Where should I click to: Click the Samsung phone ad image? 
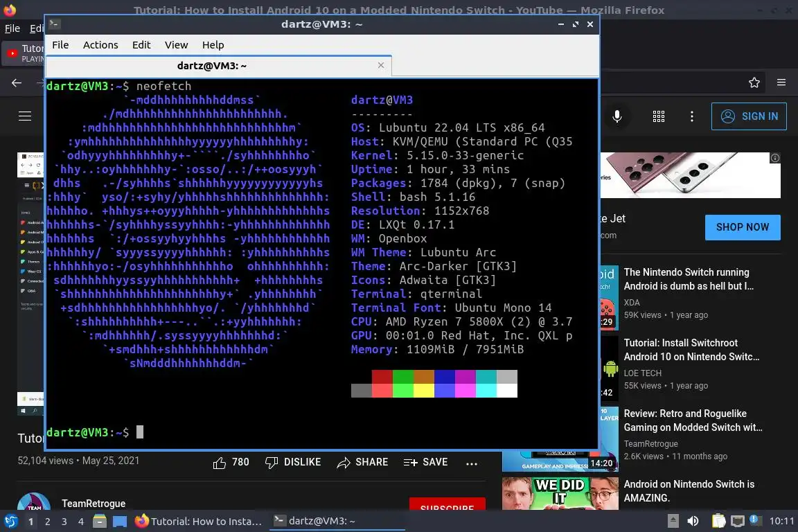(x=690, y=175)
